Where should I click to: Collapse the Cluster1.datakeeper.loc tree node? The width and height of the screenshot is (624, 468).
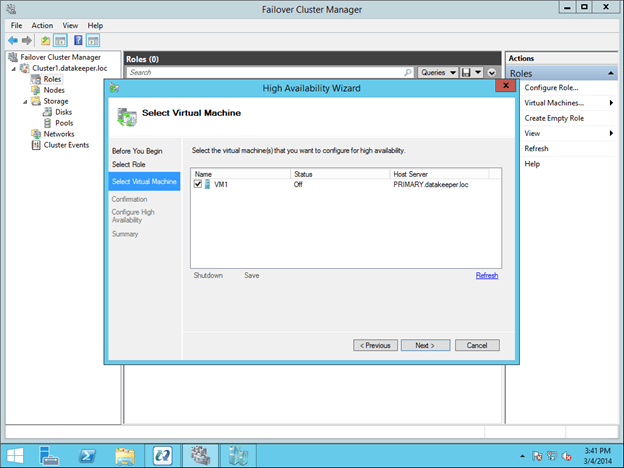point(14,68)
